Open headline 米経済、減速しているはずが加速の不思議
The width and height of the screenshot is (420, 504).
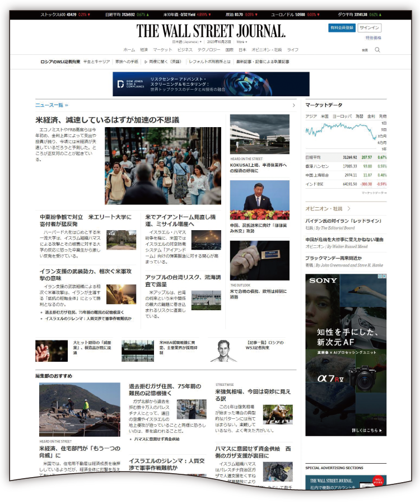(108, 120)
